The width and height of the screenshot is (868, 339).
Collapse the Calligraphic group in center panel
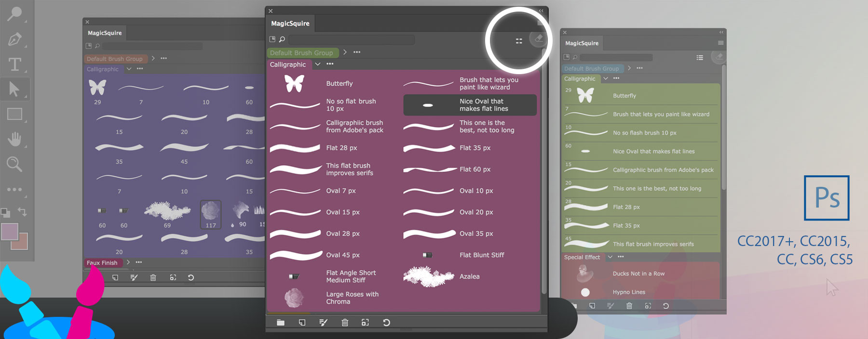[x=317, y=64]
